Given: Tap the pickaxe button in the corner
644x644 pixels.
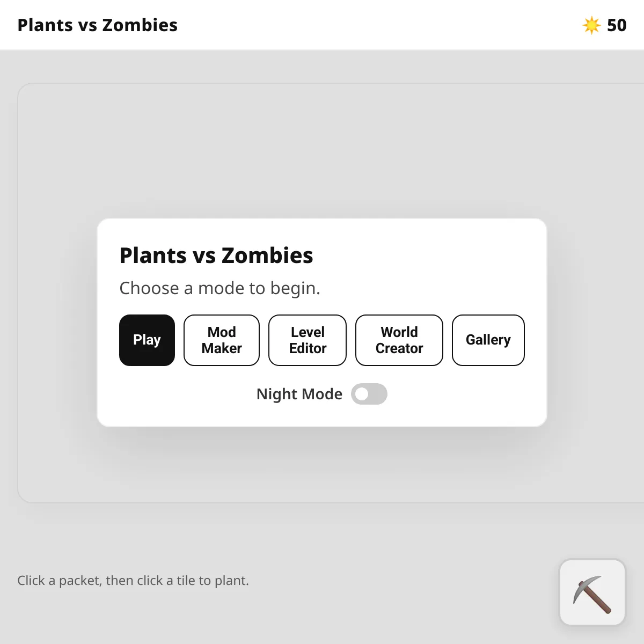Looking at the screenshot, I should pyautogui.click(x=592, y=592).
